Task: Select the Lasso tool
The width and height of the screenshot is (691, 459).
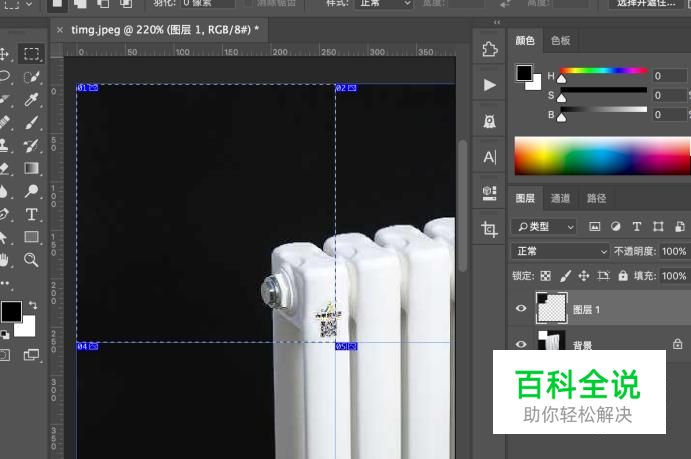Action: [4, 76]
